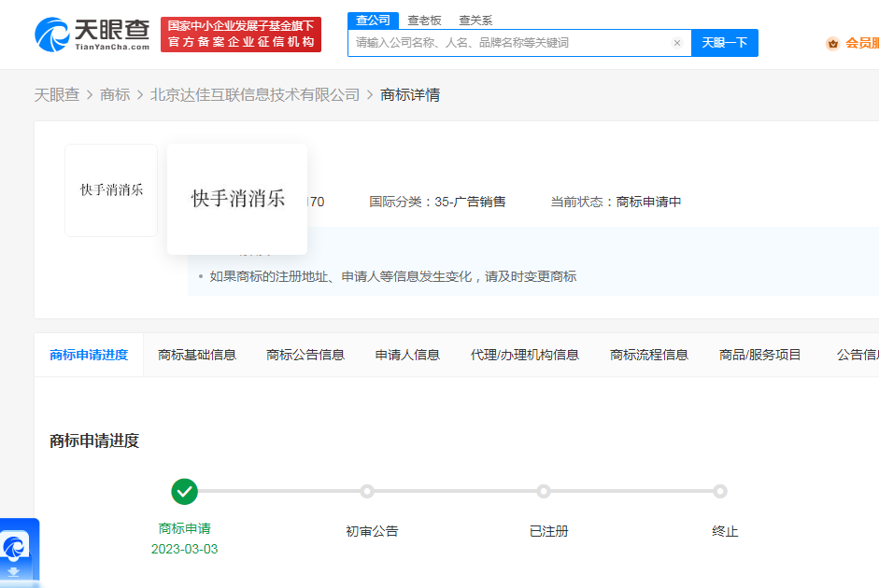Image resolution: width=879 pixels, height=588 pixels.
Task: Click the VIP crown icon
Action: pyautogui.click(x=832, y=43)
